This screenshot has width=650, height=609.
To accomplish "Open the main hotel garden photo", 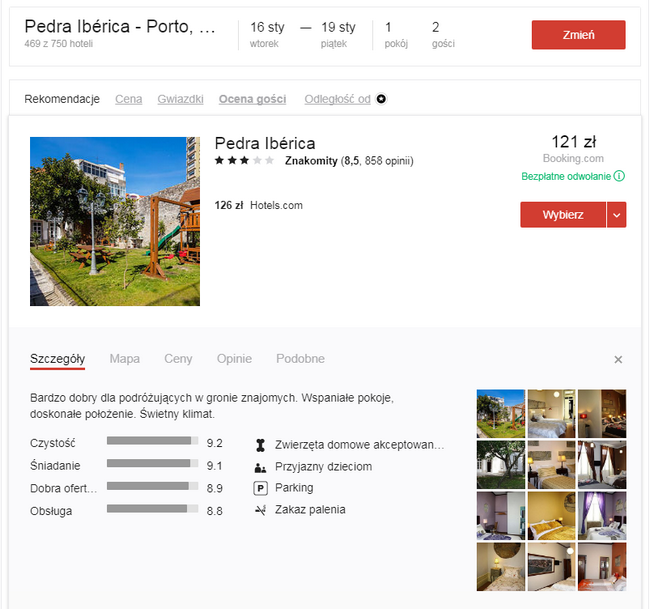I will click(x=115, y=221).
